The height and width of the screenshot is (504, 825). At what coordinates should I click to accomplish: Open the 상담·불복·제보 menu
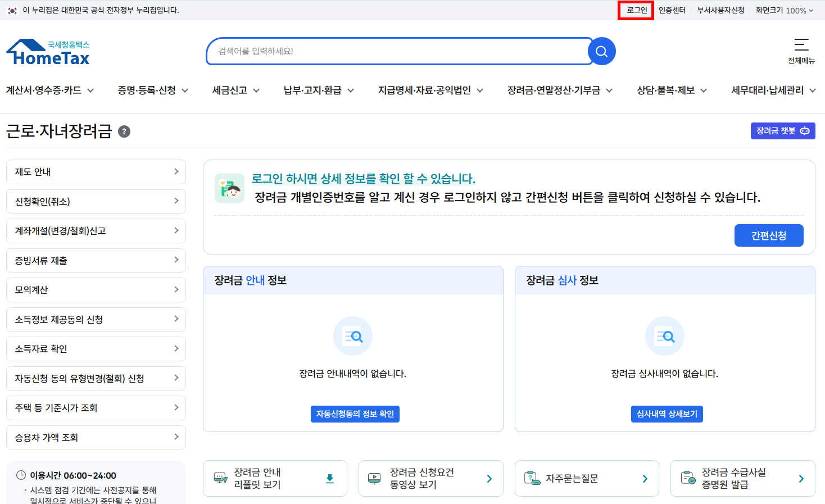click(x=667, y=90)
